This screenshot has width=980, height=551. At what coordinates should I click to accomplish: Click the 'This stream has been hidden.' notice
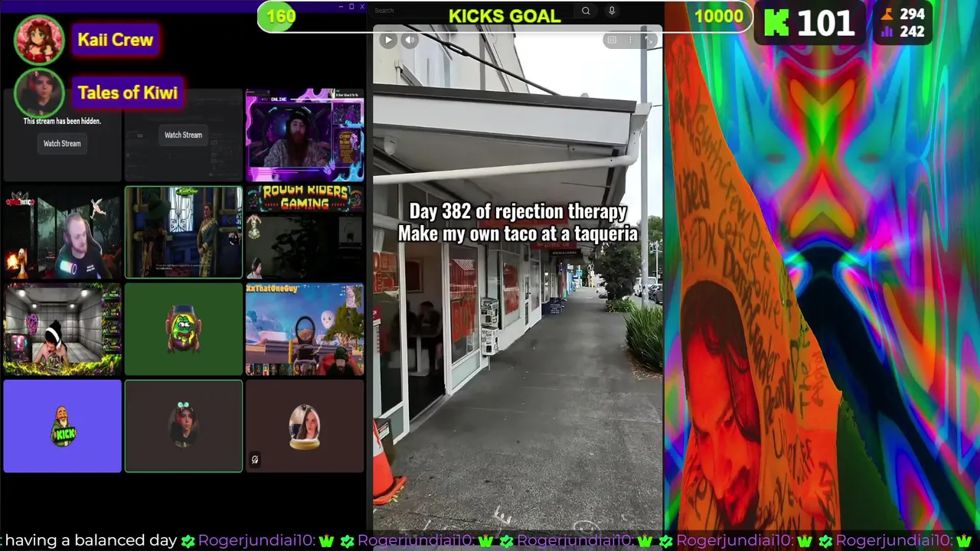coord(62,121)
